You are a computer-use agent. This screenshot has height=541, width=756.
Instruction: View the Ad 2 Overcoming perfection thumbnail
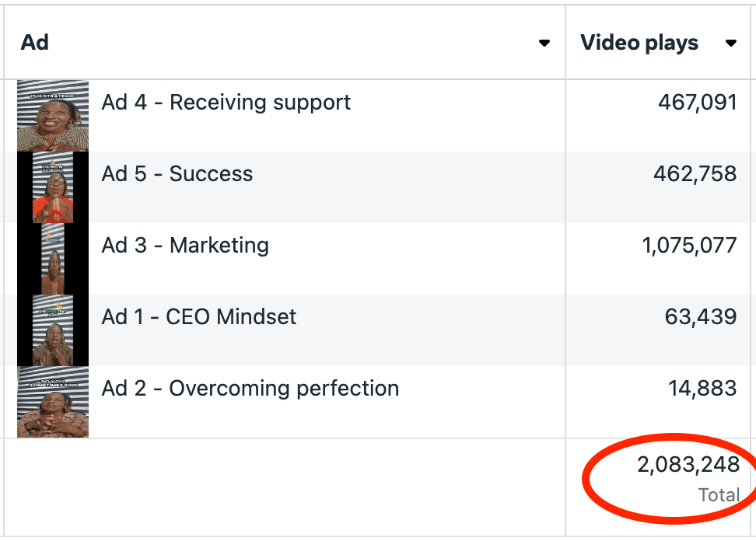click(53, 402)
